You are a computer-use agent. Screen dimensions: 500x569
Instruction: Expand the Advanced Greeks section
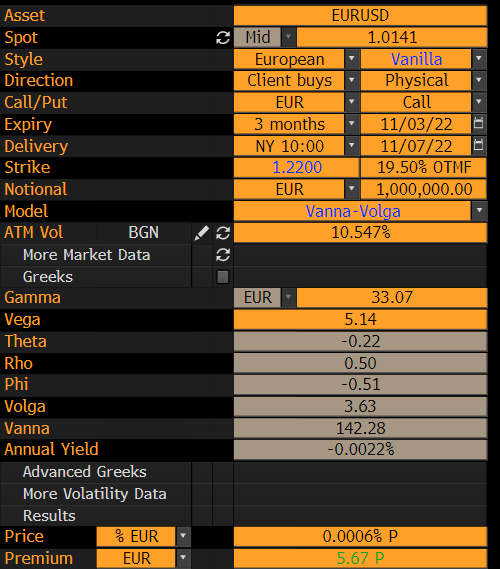point(85,472)
